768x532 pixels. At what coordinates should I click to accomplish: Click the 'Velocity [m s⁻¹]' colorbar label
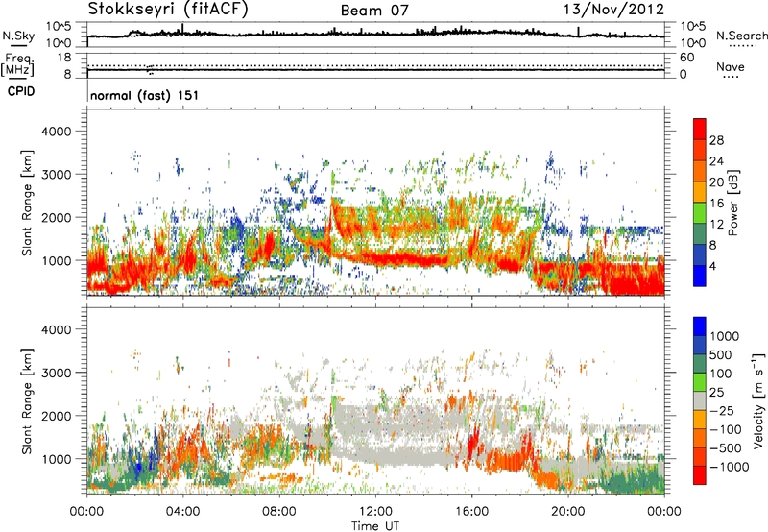pyautogui.click(x=758, y=400)
